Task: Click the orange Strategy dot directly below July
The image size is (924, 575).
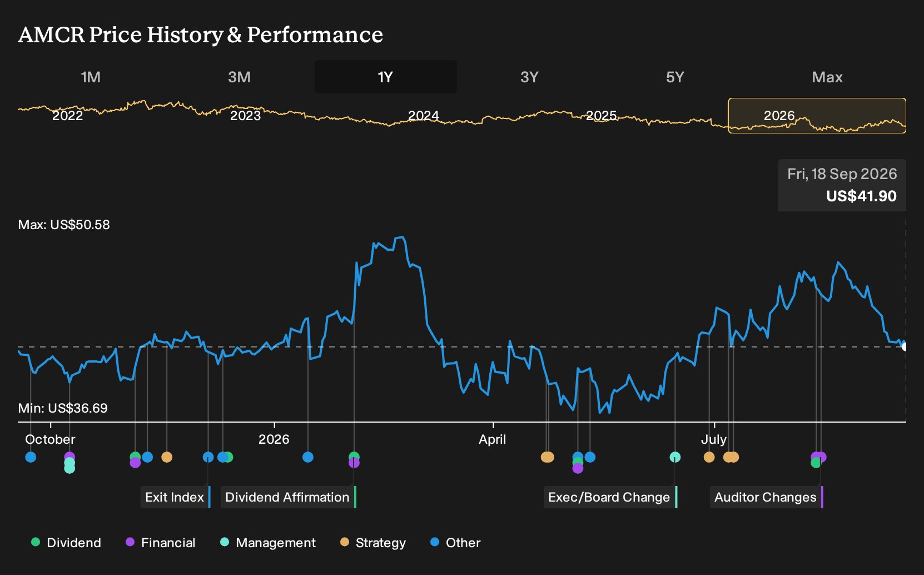Action: point(709,457)
